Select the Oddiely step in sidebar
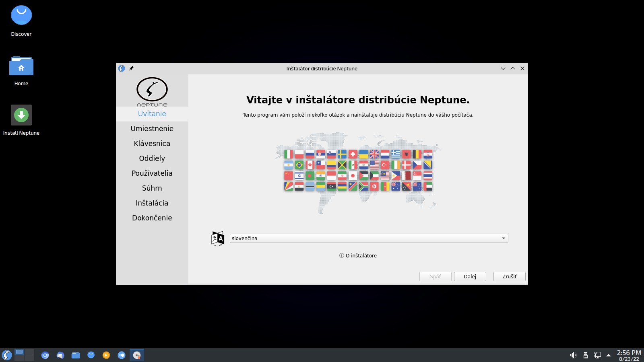This screenshot has height=362, width=644. (x=152, y=158)
